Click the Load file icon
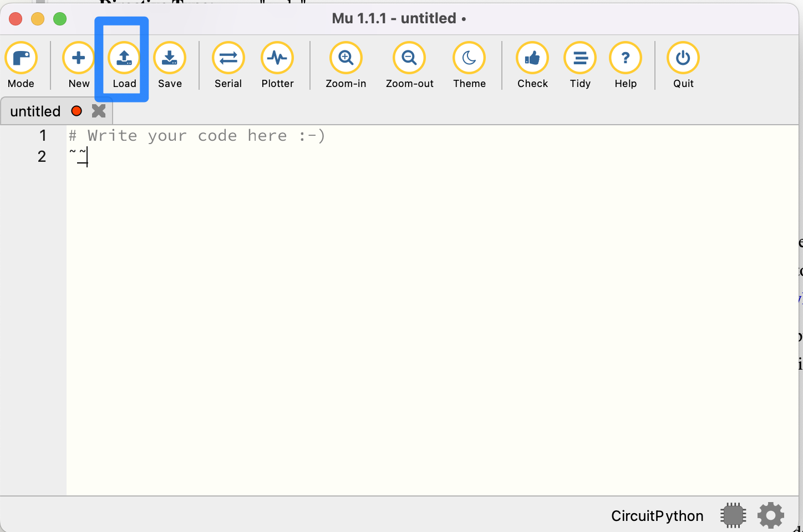The width and height of the screenshot is (803, 532). click(124, 59)
